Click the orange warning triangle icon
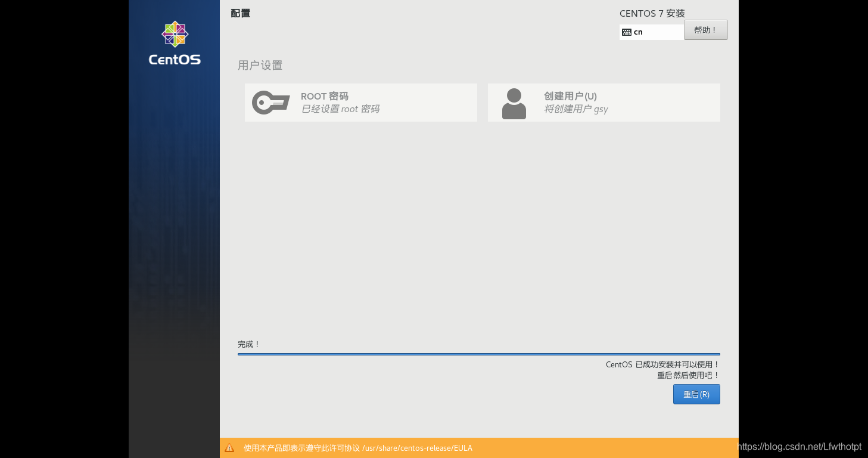This screenshot has width=868, height=458. pos(229,448)
